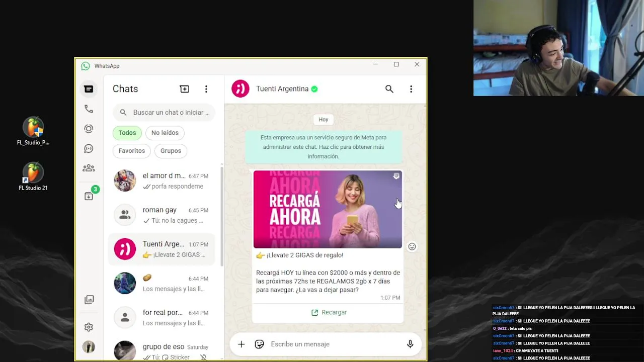
Task: Click the attach plus icon in message bar
Action: pos(241,344)
